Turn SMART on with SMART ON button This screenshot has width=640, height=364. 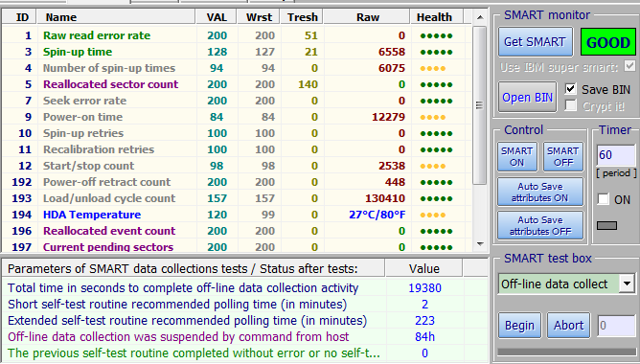coord(516,157)
